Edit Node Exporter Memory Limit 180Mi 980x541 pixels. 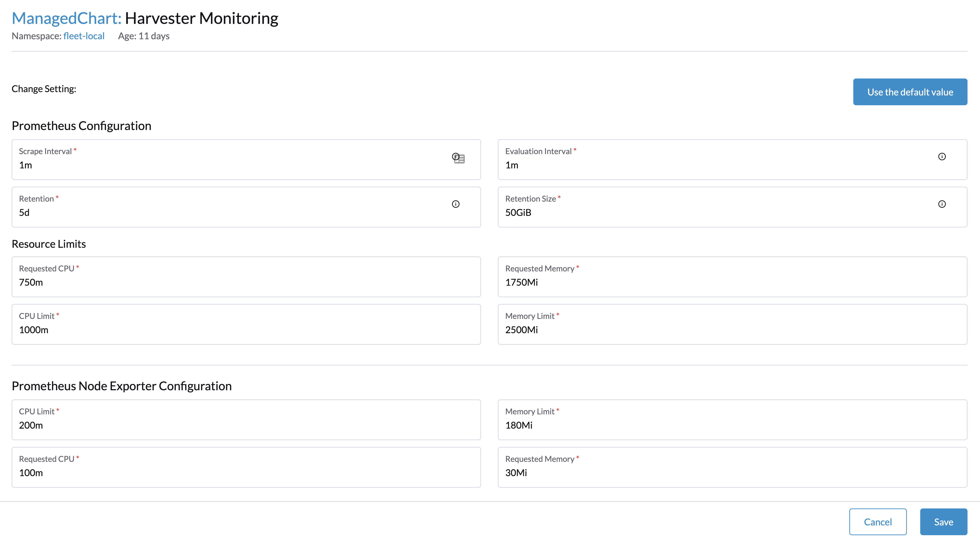click(732, 420)
